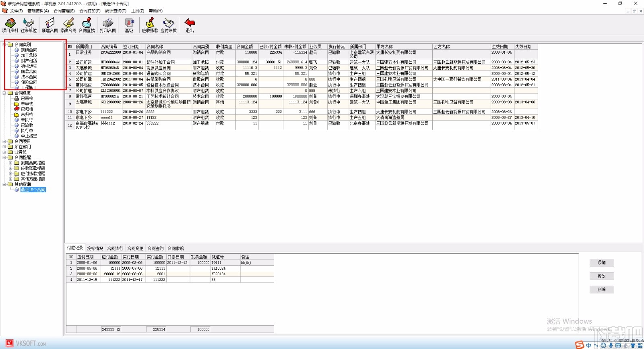The width and height of the screenshot is (644, 349).
Task: Expand the 所在部门 tree node
Action: coord(4,147)
